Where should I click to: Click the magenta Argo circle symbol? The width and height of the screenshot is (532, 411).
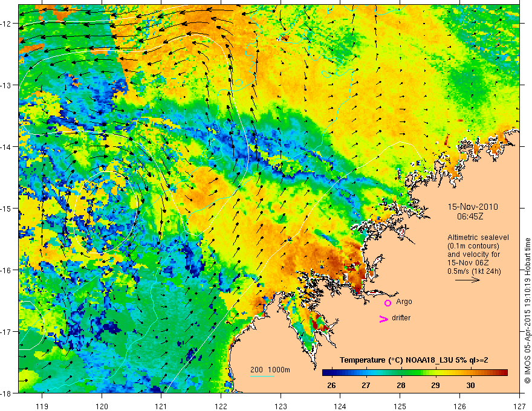click(x=388, y=303)
